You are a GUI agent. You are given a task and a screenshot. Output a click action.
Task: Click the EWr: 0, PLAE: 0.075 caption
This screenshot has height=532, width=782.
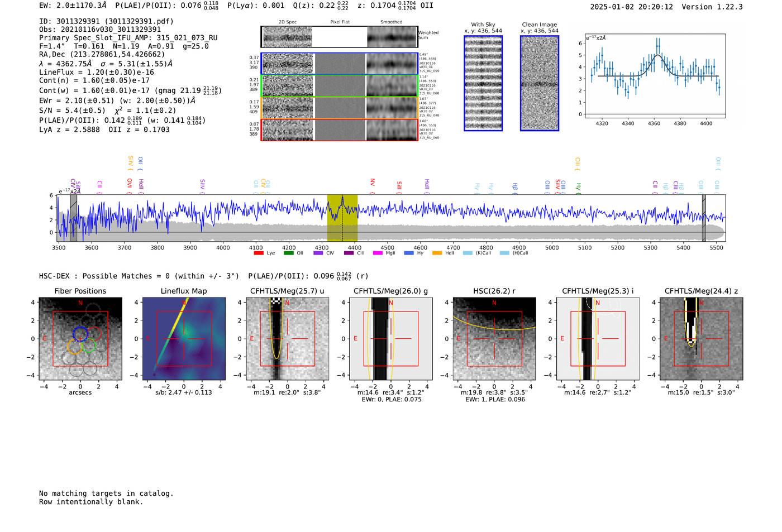pyautogui.click(x=392, y=400)
